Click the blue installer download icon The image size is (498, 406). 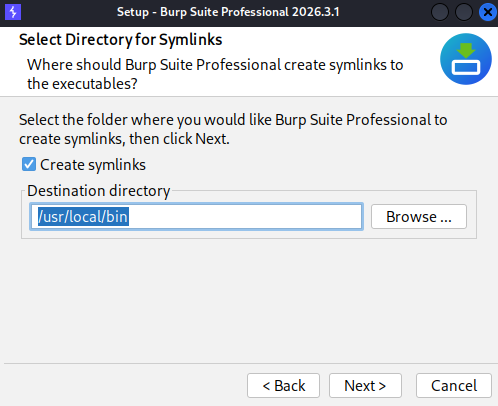coord(466,59)
